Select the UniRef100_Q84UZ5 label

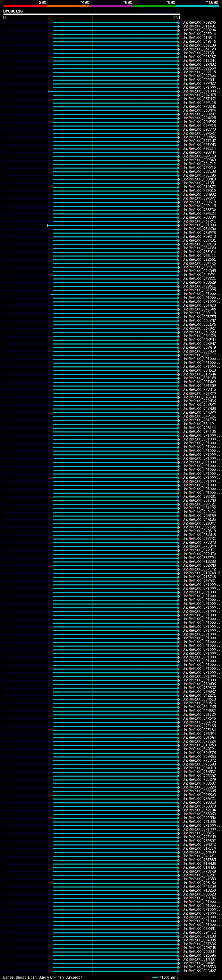click(x=199, y=95)
